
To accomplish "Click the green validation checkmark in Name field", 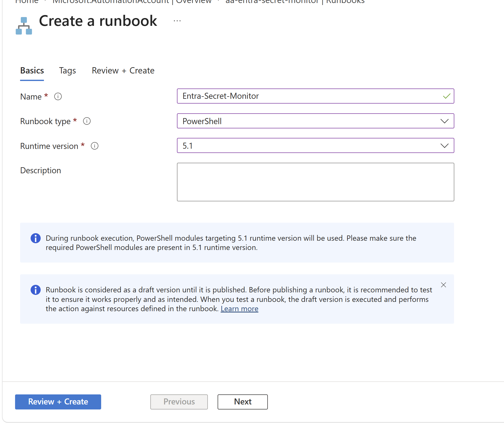I will click(x=447, y=96).
